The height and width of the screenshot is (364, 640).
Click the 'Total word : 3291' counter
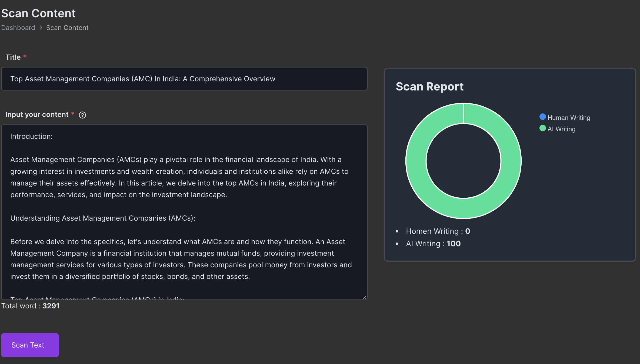(30, 306)
